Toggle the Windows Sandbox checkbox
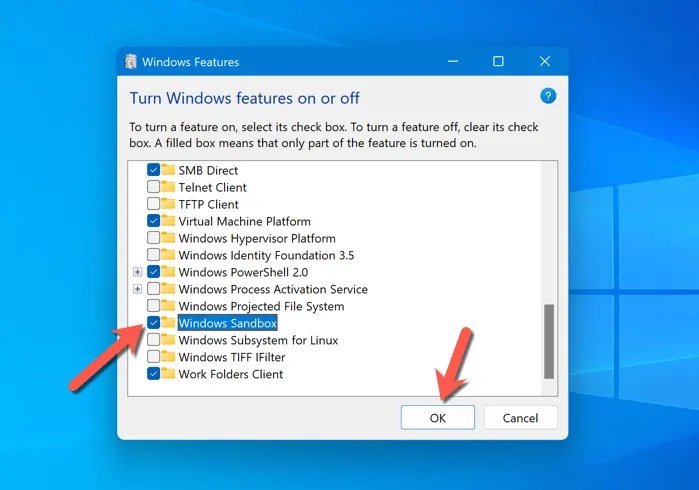The image size is (699, 490). point(153,322)
